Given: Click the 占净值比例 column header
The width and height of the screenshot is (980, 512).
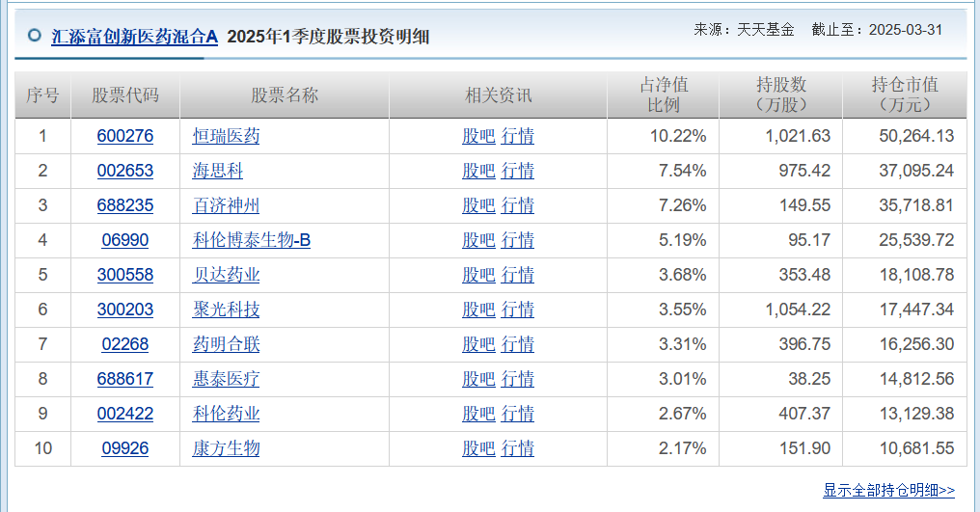Looking at the screenshot, I should click(x=663, y=95).
